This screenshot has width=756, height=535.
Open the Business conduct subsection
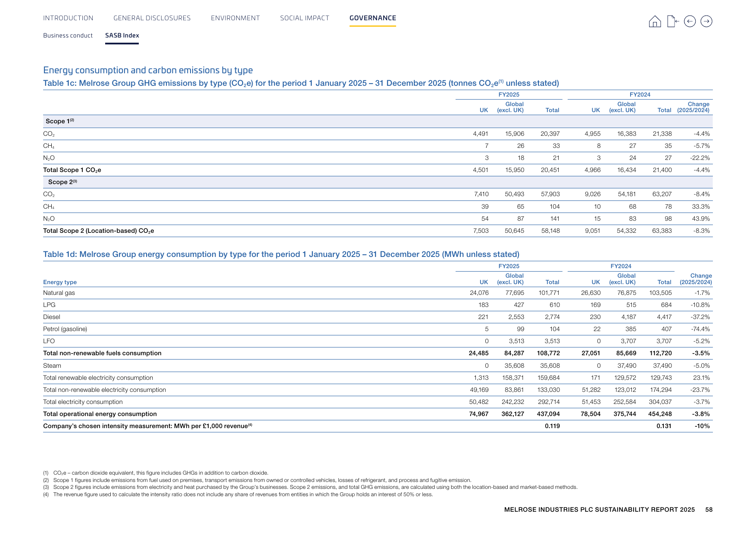pos(68,35)
